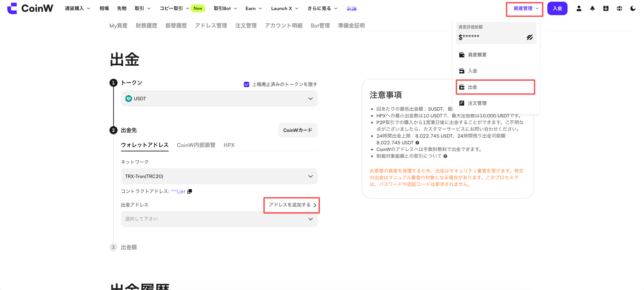Image resolution: width=644 pixels, height=290 pixels.
Task: Go to 相場 markets page
Action: (x=104, y=8)
